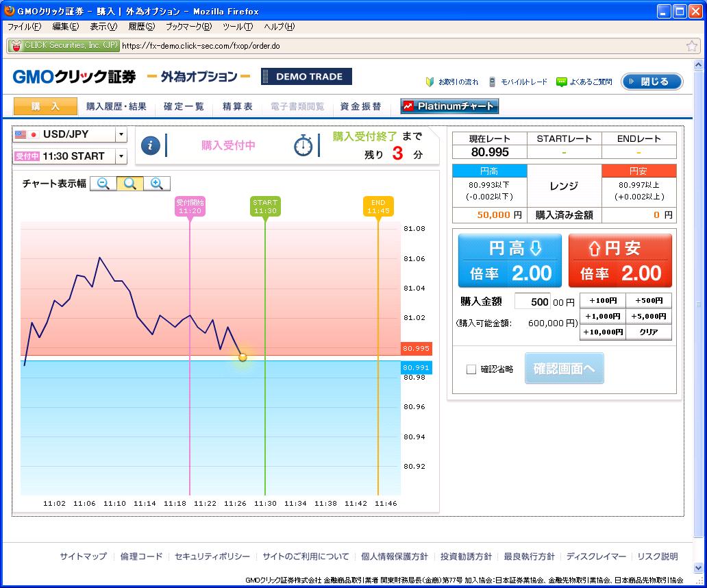Click the お取引の流れ beginner leaf icon

430,82
